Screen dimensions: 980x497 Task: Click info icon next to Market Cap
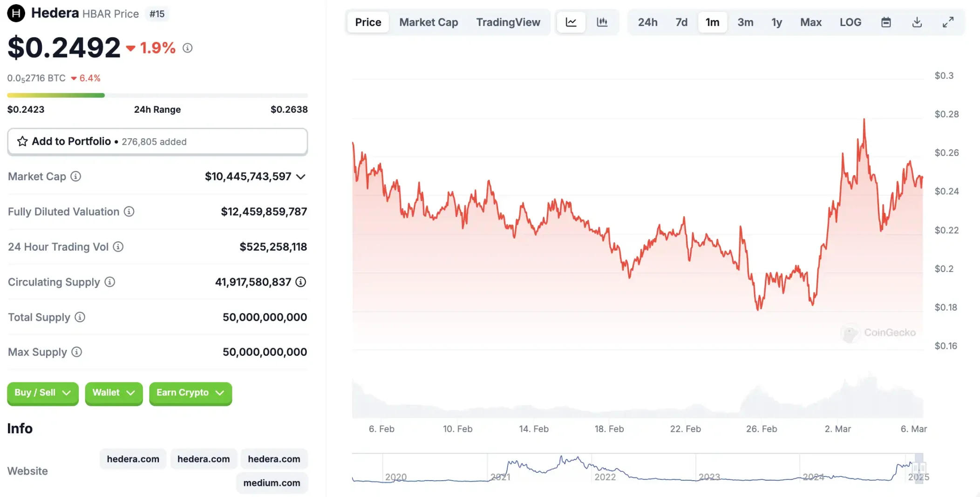point(75,176)
